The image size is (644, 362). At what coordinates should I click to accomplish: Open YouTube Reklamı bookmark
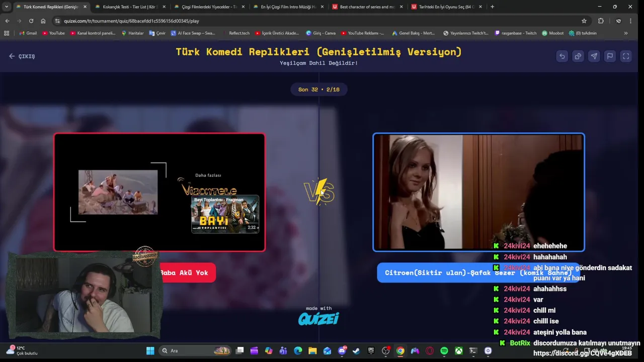point(362,33)
